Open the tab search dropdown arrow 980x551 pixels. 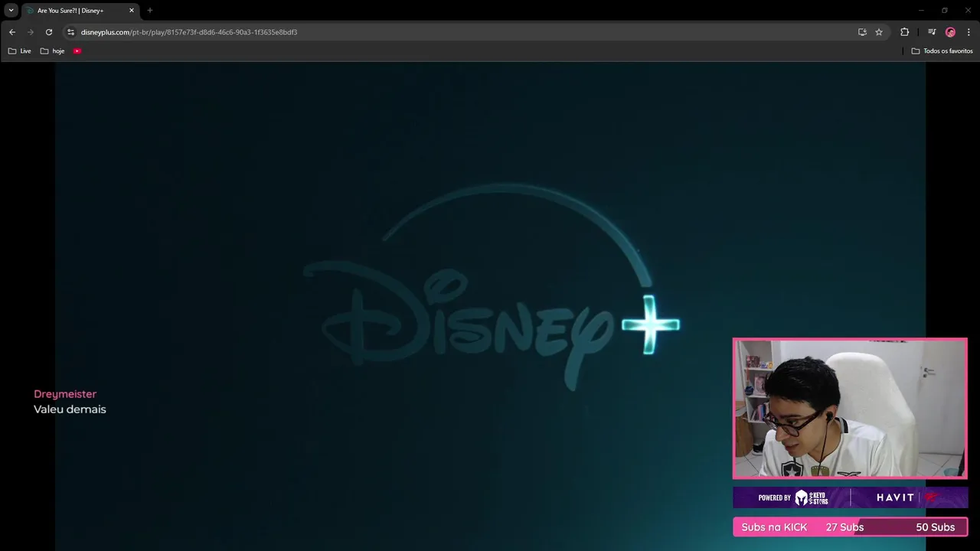tap(11, 10)
